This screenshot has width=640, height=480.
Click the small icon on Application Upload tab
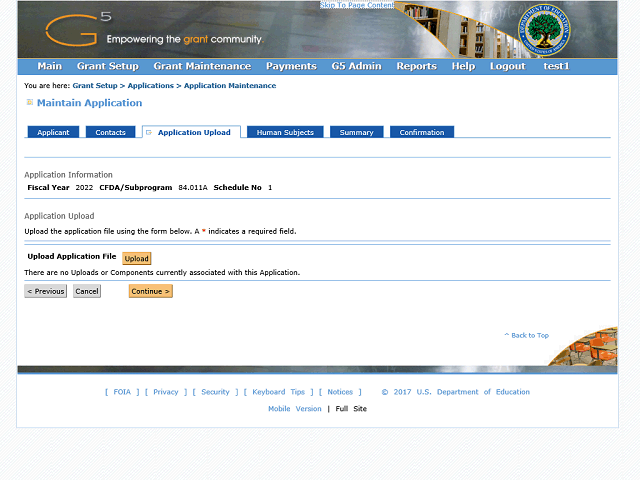coord(149,132)
